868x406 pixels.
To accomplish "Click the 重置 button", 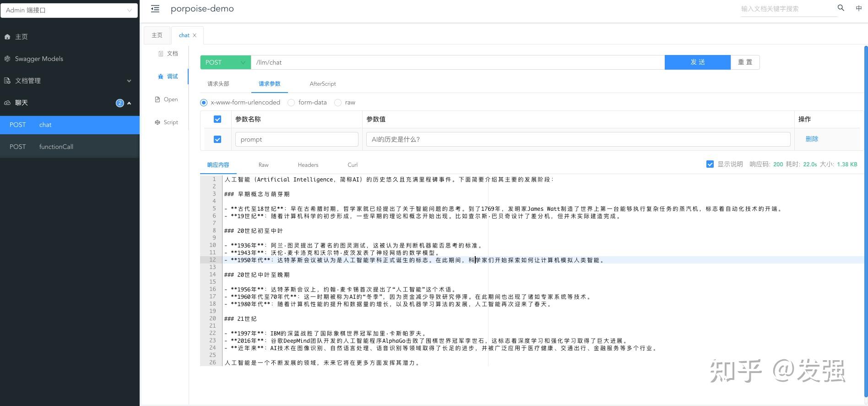I will pos(745,62).
